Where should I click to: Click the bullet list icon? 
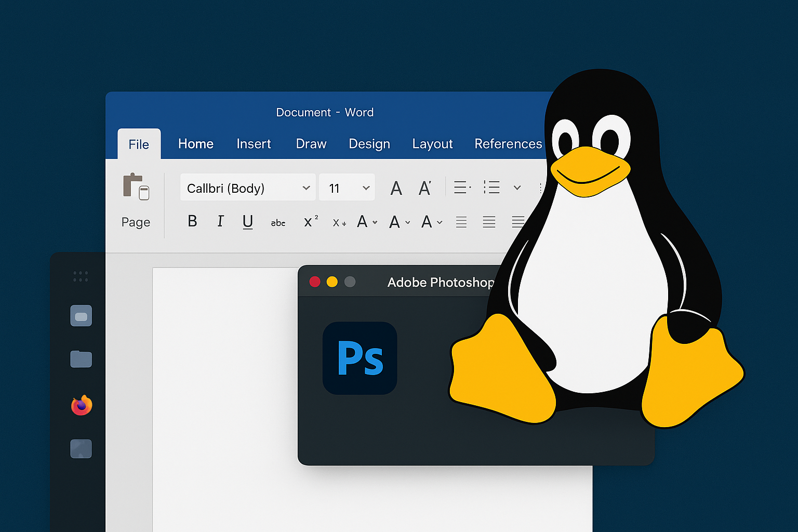tap(462, 187)
